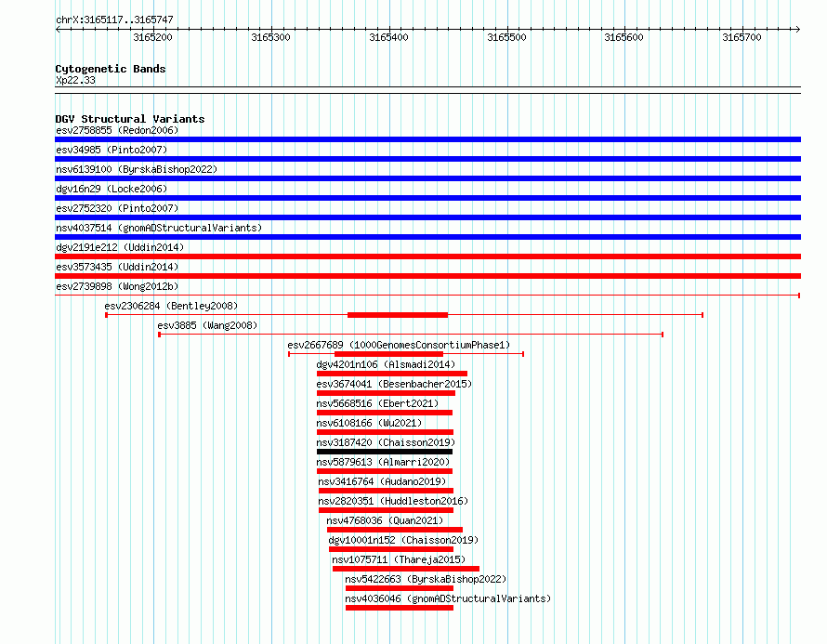
Task: Select the red bar under nsv4768036
Action: (x=395, y=530)
